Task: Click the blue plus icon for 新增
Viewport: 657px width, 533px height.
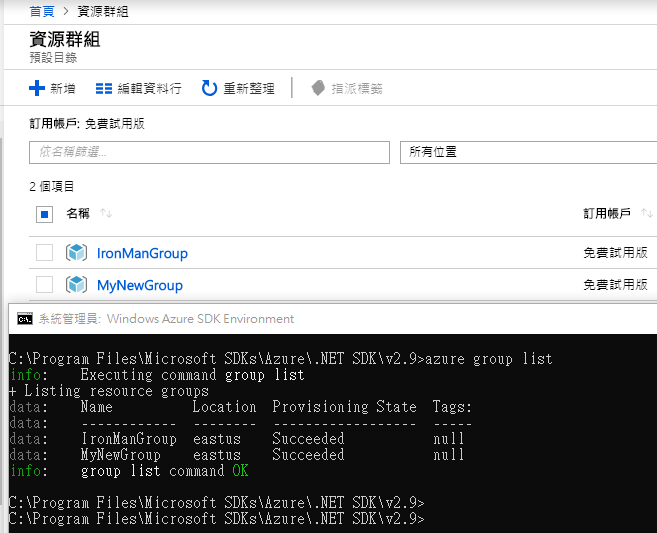Action: coord(37,88)
